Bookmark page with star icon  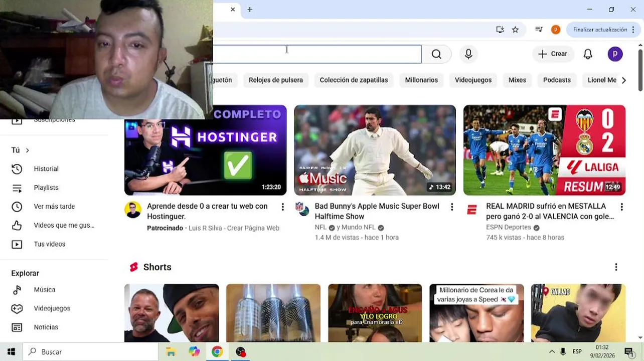[515, 30]
